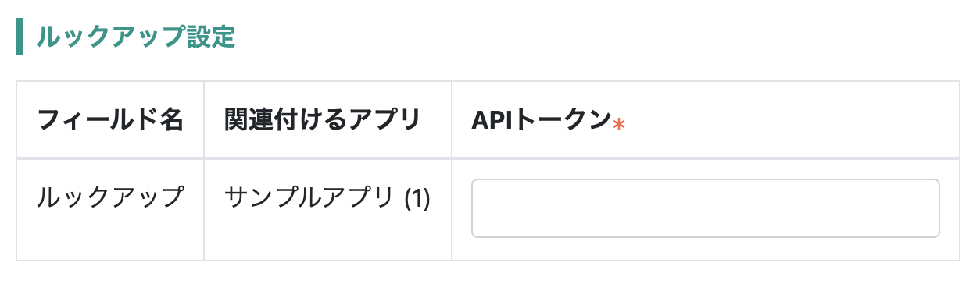
Task: Click the APIトークン text input box
Action: 705,208
